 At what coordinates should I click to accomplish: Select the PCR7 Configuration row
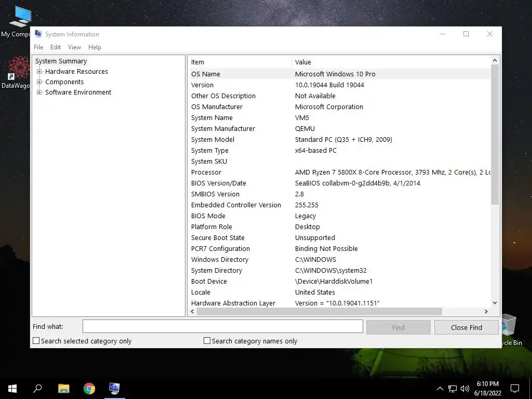pos(339,248)
